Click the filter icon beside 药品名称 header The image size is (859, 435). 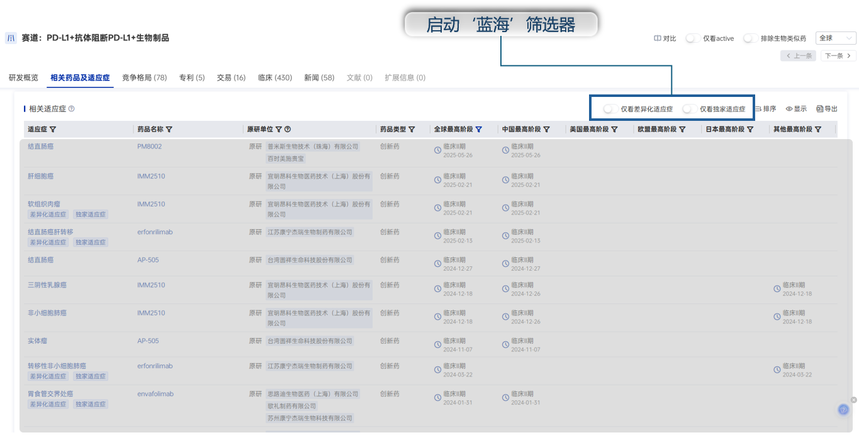[169, 130]
